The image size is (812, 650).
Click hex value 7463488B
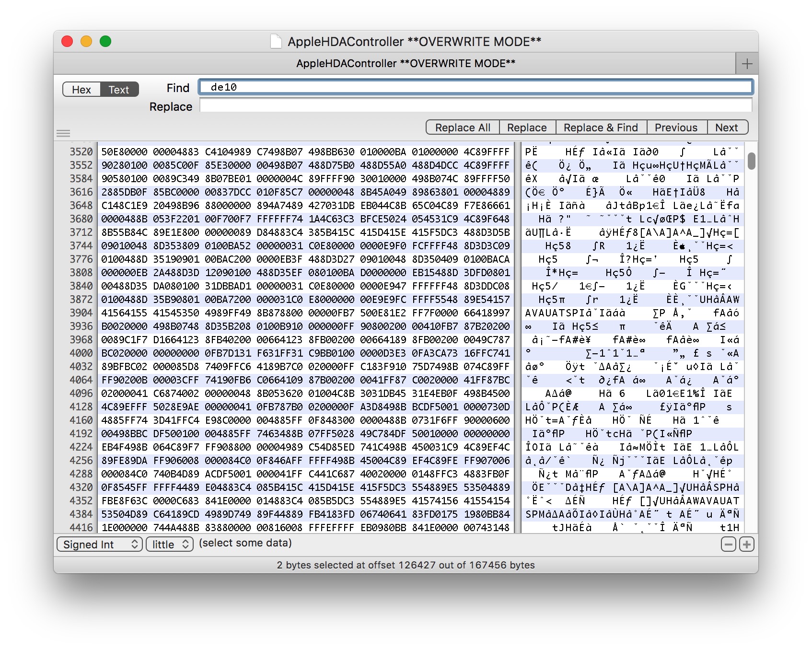pos(280,434)
